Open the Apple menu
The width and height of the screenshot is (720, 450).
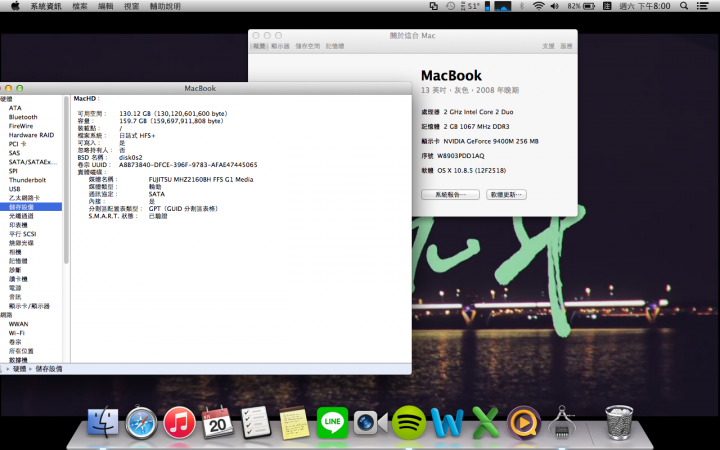tap(15, 6)
